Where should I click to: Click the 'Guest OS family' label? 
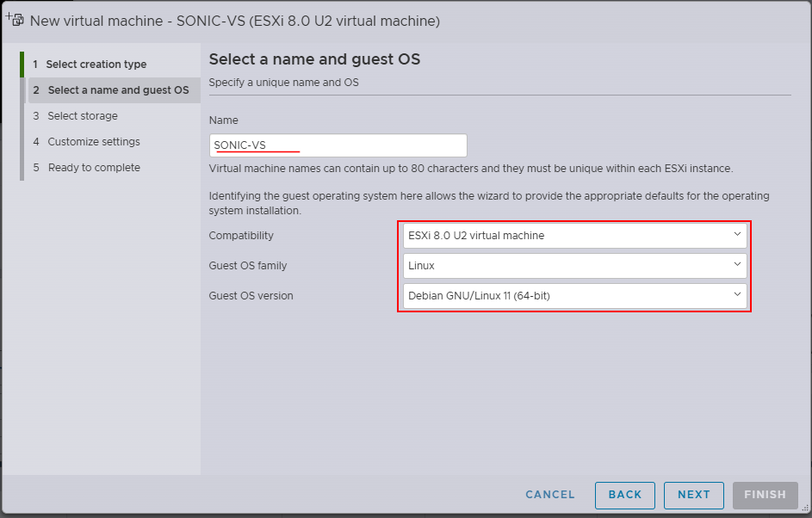[247, 266]
